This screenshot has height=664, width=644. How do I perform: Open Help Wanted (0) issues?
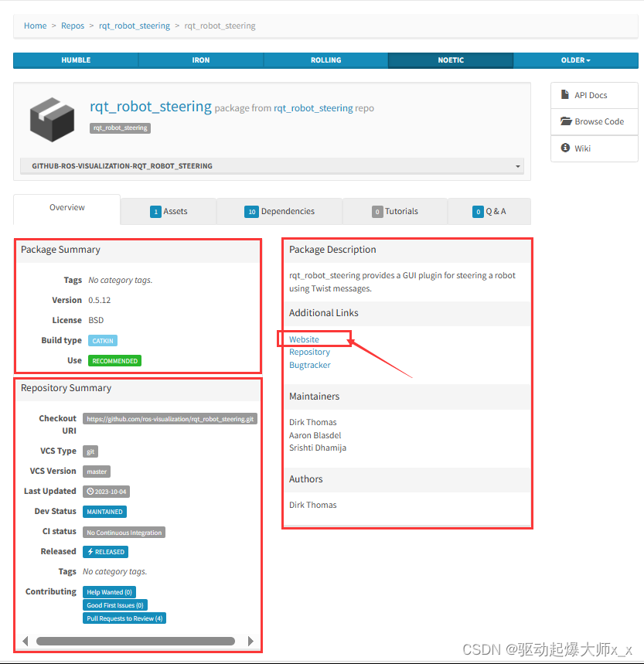tap(109, 592)
